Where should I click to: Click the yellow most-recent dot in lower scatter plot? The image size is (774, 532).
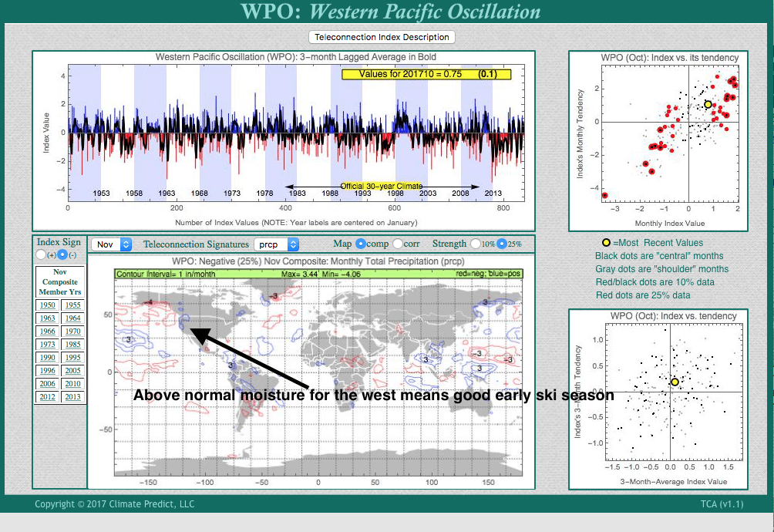coord(675,382)
